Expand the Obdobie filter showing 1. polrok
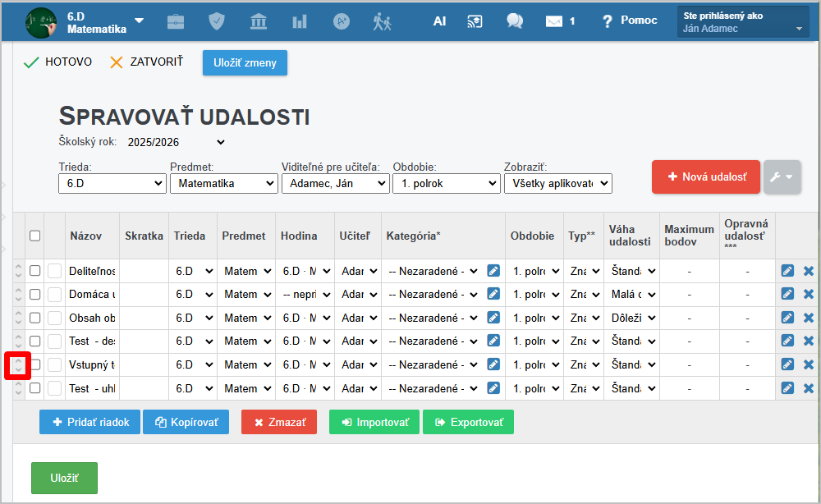Image resolution: width=821 pixels, height=504 pixels. [444, 183]
